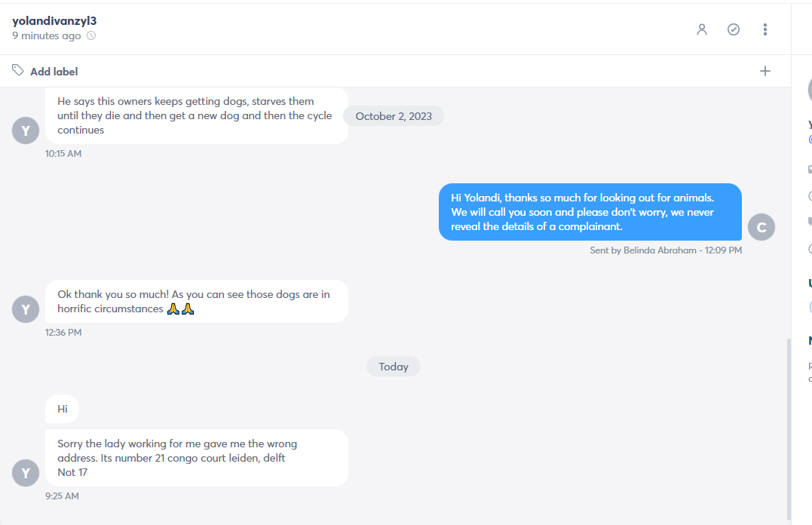Click the tag icon beside Add label
The image size is (812, 525).
pos(18,70)
